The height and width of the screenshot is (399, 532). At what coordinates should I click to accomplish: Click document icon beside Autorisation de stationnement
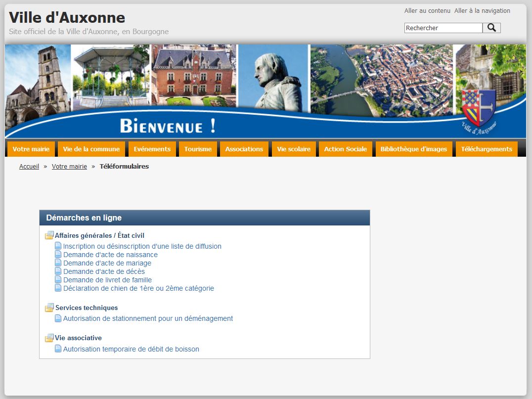coord(58,318)
